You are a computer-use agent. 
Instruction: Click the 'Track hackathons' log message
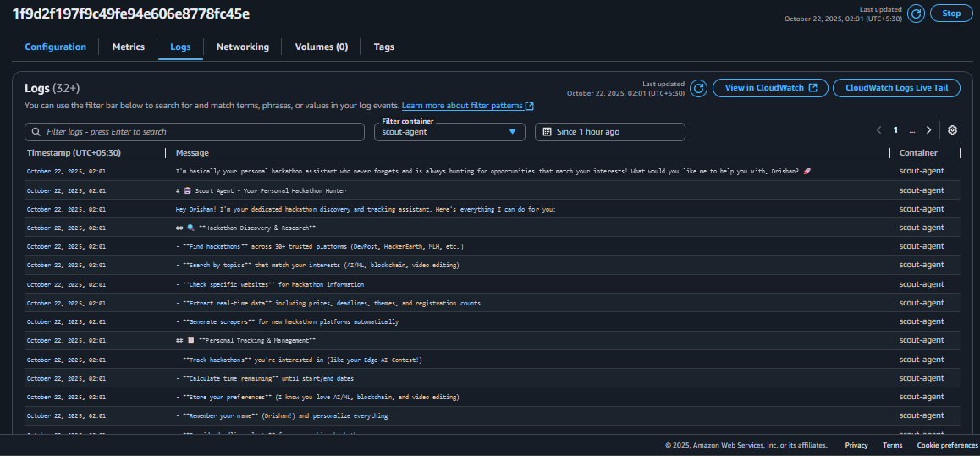tap(299, 360)
